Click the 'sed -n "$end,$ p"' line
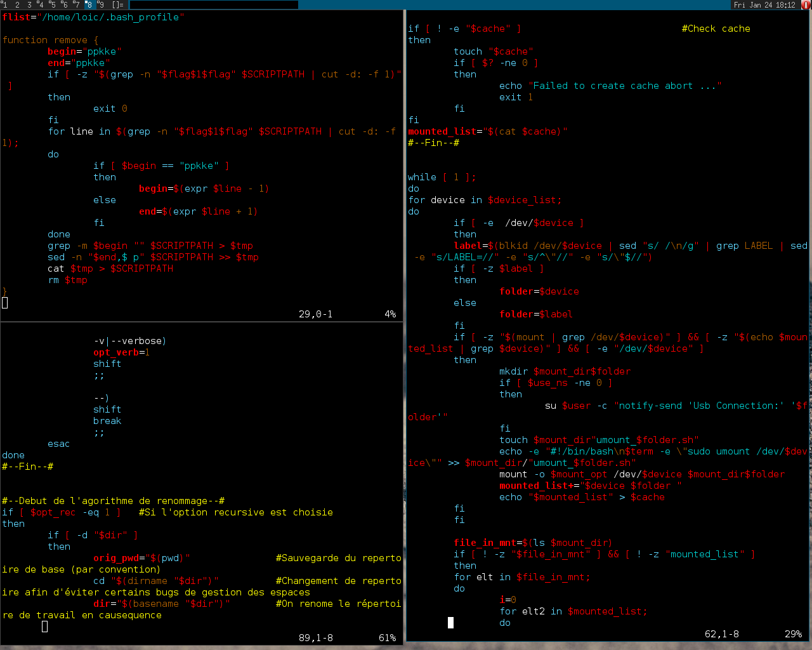The image size is (812, 650). [x=153, y=257]
